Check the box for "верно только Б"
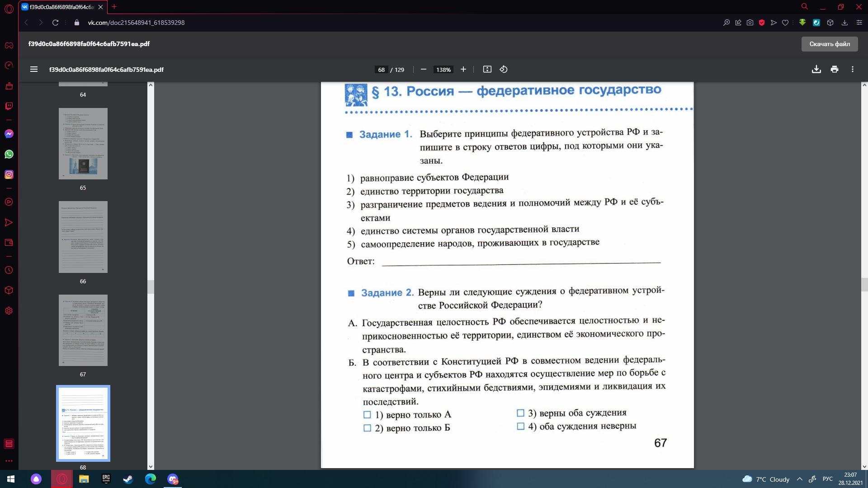 pyautogui.click(x=367, y=428)
